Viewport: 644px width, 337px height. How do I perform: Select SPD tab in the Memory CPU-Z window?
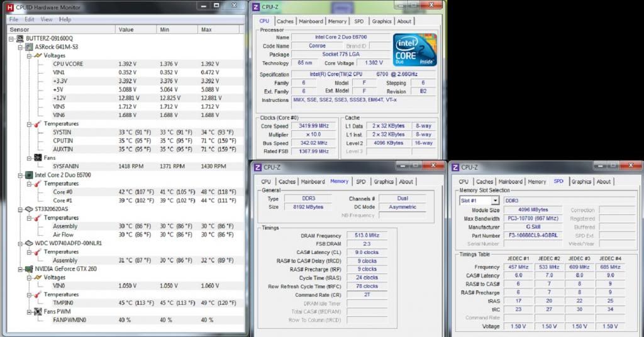(x=361, y=182)
